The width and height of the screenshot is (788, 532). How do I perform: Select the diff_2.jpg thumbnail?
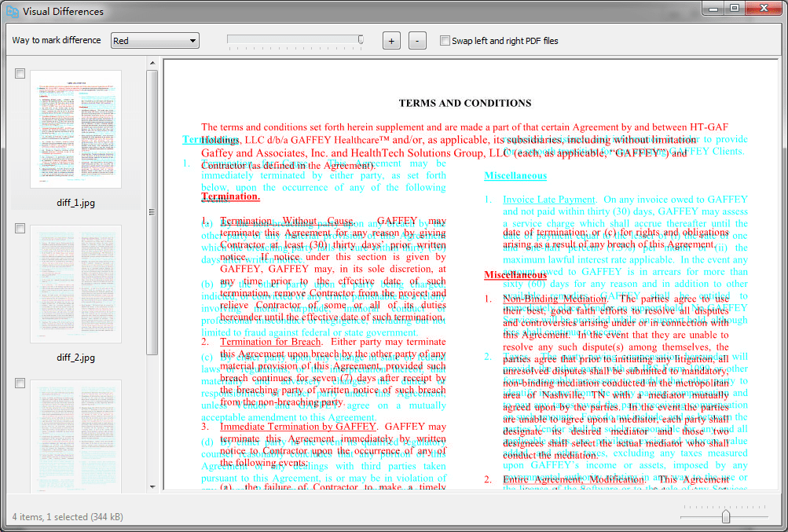[x=76, y=284]
